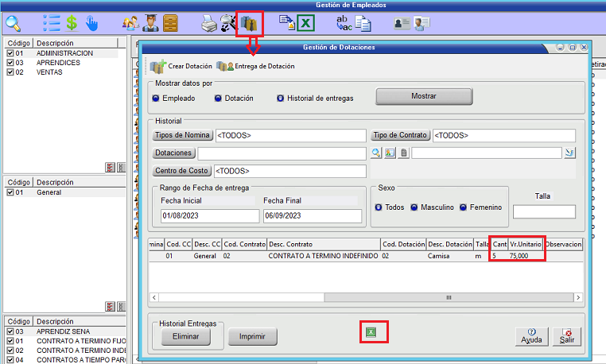Open the Tipos de Nomina selector
The height and width of the screenshot is (364, 606).
click(x=182, y=135)
